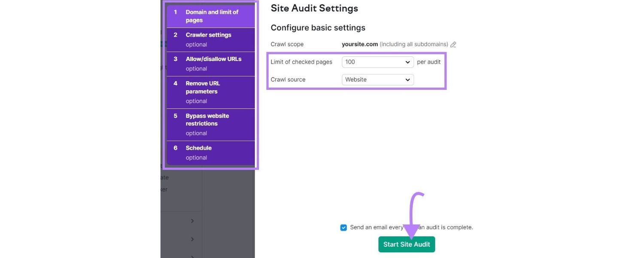Click the "(including all subdomains)" text

(413, 44)
